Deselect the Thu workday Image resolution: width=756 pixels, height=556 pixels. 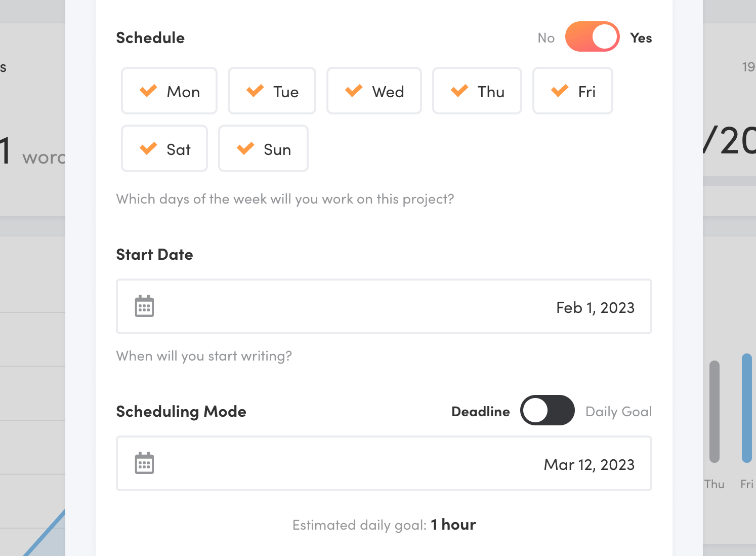point(477,91)
